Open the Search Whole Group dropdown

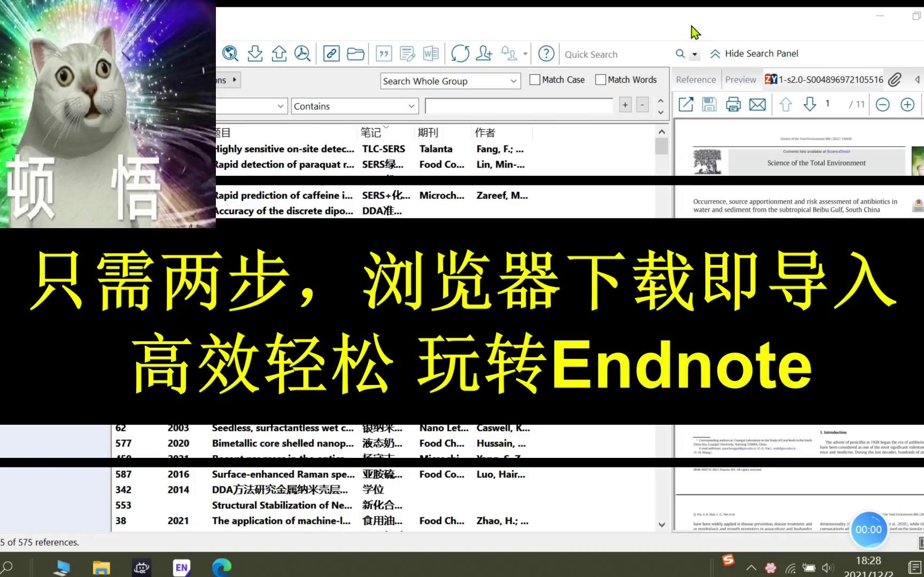(x=451, y=81)
